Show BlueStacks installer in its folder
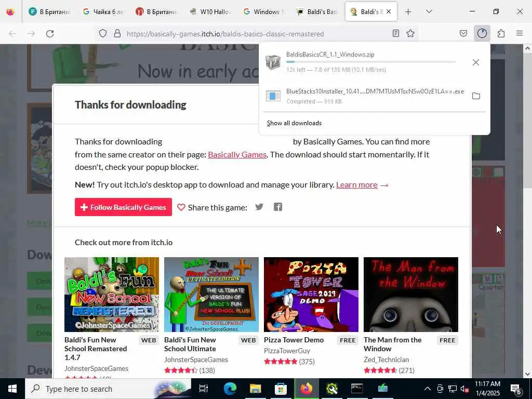The height and width of the screenshot is (399, 532). [476, 96]
